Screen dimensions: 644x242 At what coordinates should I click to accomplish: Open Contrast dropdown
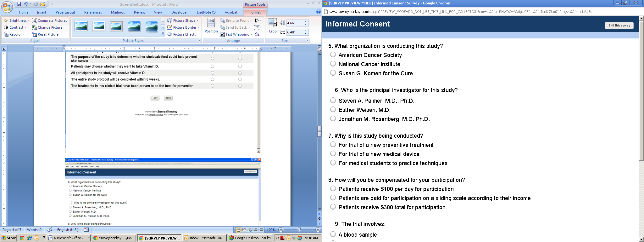(x=15, y=27)
